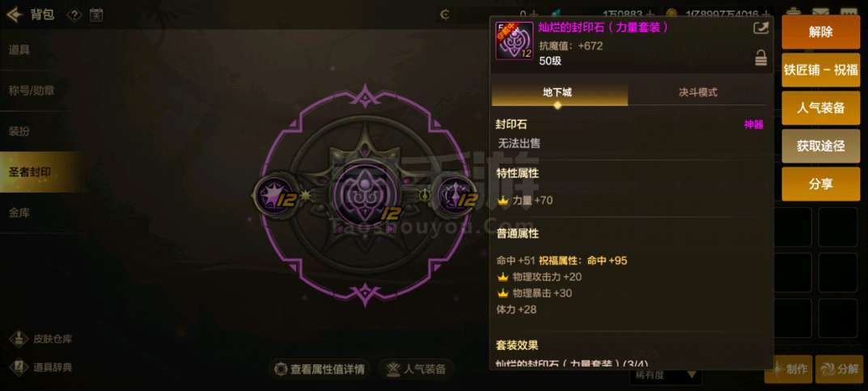Click the share export icon on item tooltip
The image size is (868, 391).
[761, 28]
